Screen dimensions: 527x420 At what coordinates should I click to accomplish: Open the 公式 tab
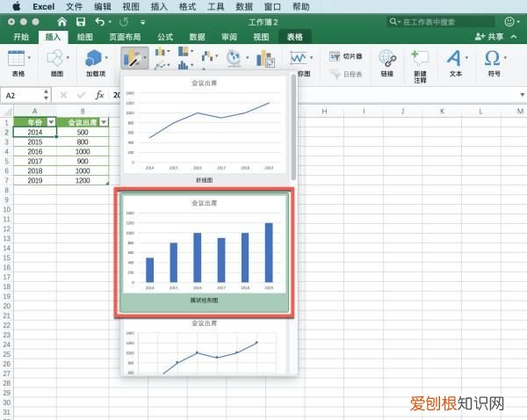click(165, 37)
